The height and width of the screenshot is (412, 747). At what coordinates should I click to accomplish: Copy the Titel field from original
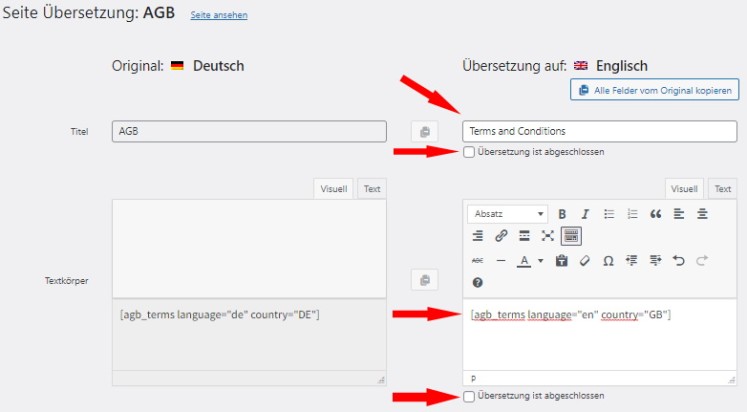[x=424, y=131]
